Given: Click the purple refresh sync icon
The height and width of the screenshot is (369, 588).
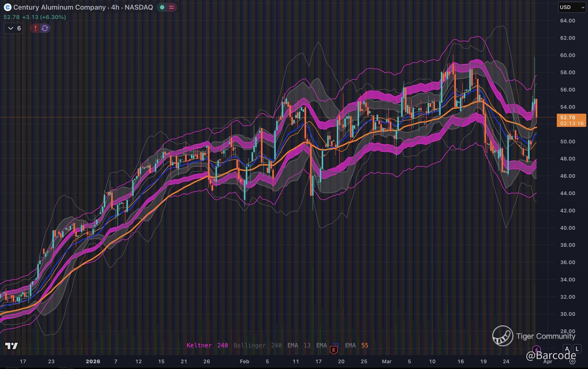Looking at the screenshot, I should pos(45,28).
